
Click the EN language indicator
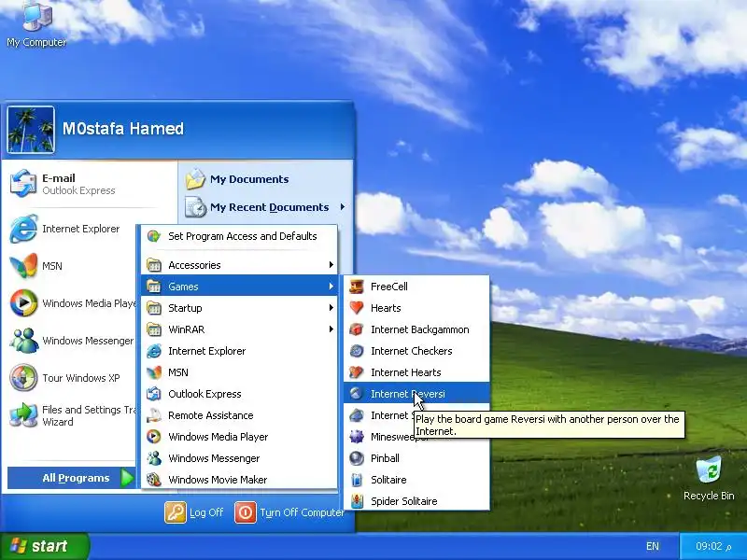653,546
